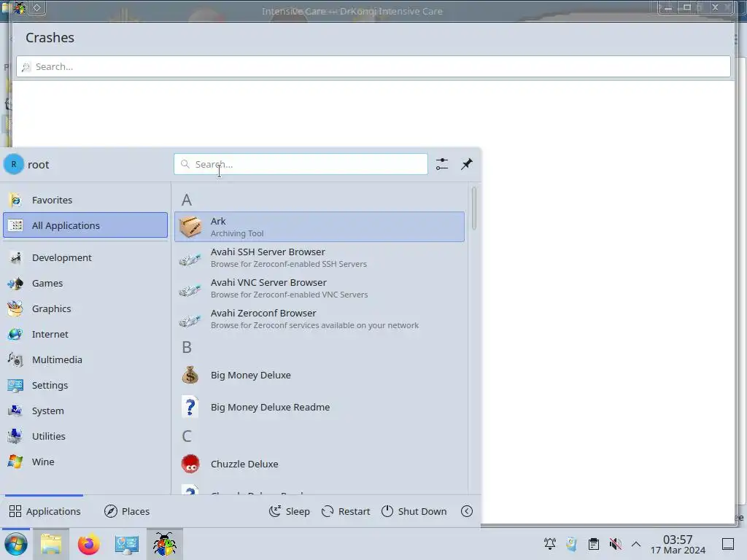This screenshot has width=747, height=560.
Task: Switch to the Applications tab
Action: pos(44,511)
